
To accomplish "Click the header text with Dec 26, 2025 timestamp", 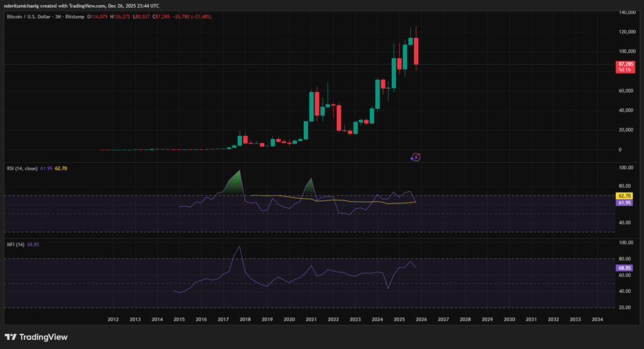I will pyautogui.click(x=81, y=6).
